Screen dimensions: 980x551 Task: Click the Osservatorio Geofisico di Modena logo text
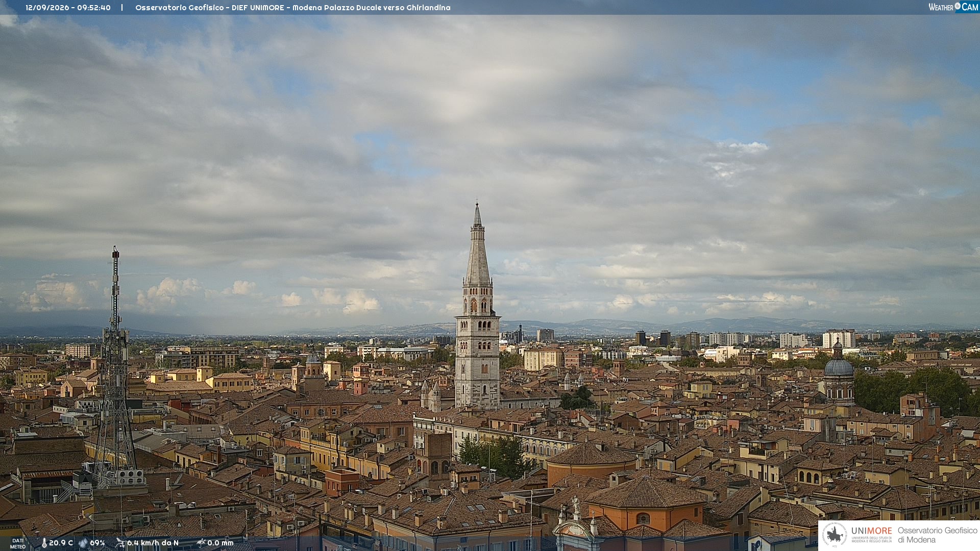point(937,535)
